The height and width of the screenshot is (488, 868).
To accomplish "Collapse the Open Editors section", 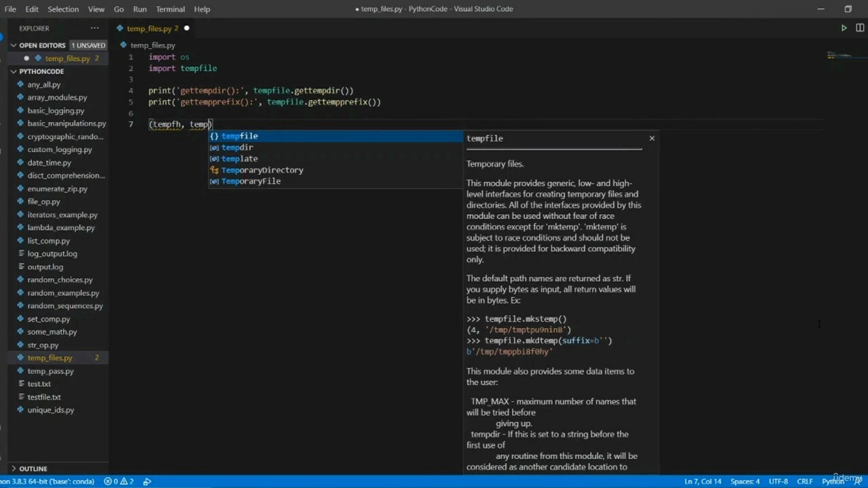I will click(14, 45).
